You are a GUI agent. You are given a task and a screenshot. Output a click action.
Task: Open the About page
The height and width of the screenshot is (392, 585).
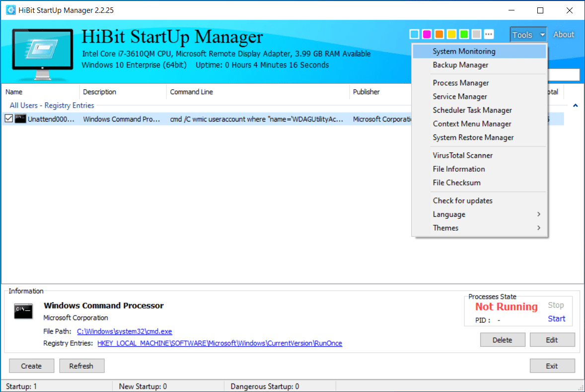(563, 34)
